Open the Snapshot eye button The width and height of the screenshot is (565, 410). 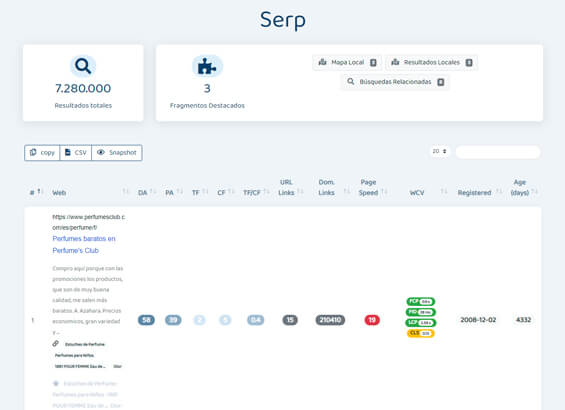(x=117, y=153)
